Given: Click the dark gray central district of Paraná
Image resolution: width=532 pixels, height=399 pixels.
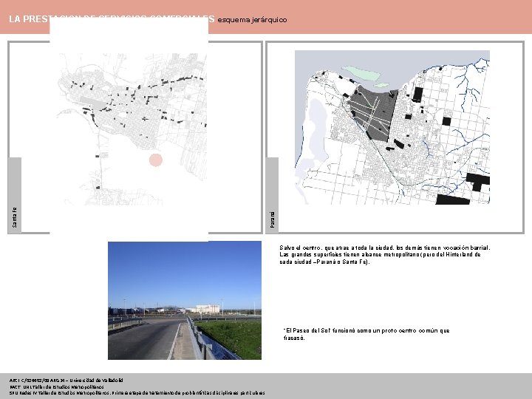Looking at the screenshot, I should [373, 114].
